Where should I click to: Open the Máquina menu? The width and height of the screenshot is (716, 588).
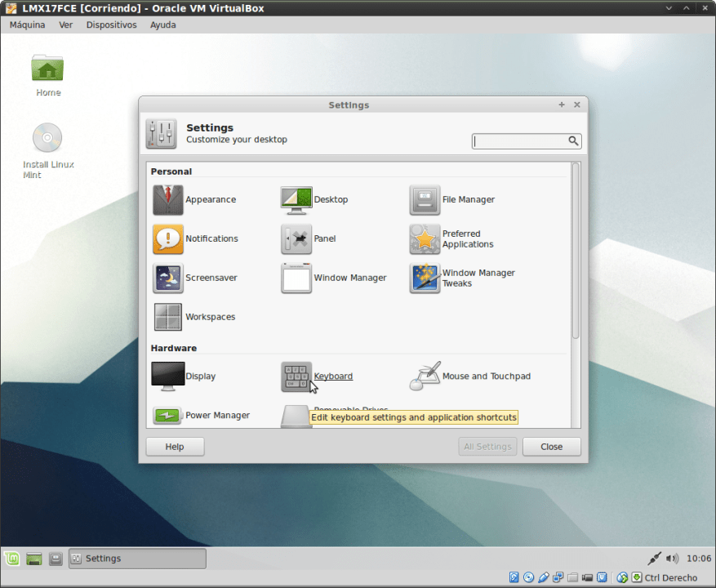pos(27,24)
